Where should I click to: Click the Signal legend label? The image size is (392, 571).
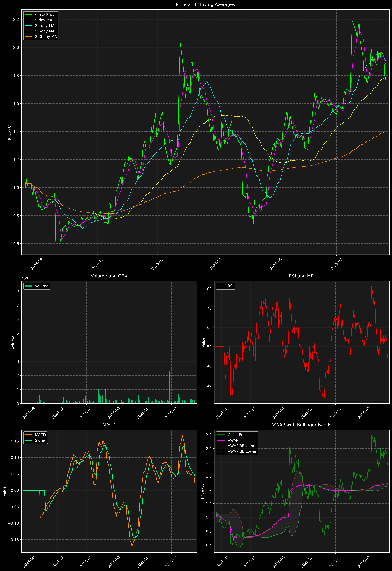[x=41, y=440]
